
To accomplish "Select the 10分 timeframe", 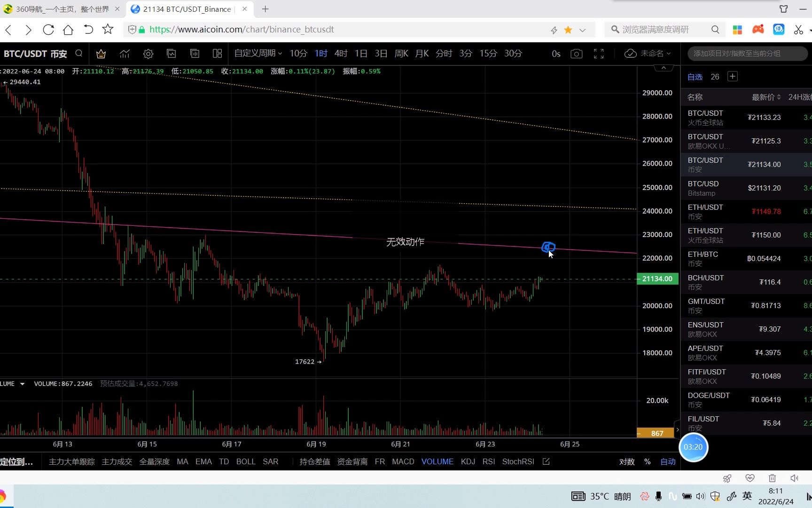I will coord(298,53).
